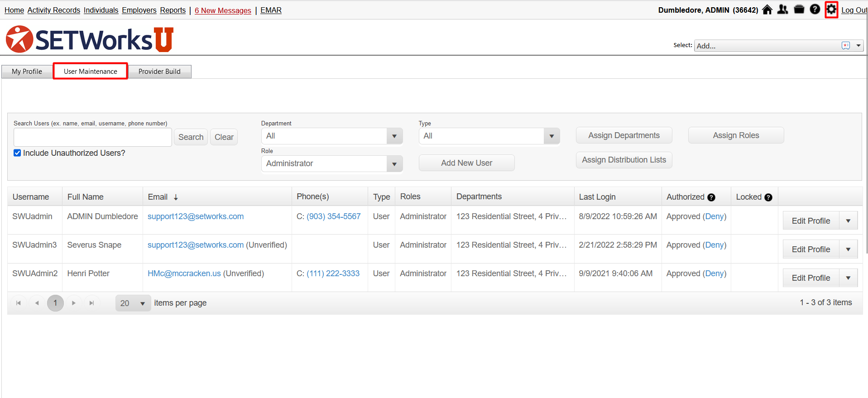Open items per page dropdown
The height and width of the screenshot is (398, 868).
[133, 303]
